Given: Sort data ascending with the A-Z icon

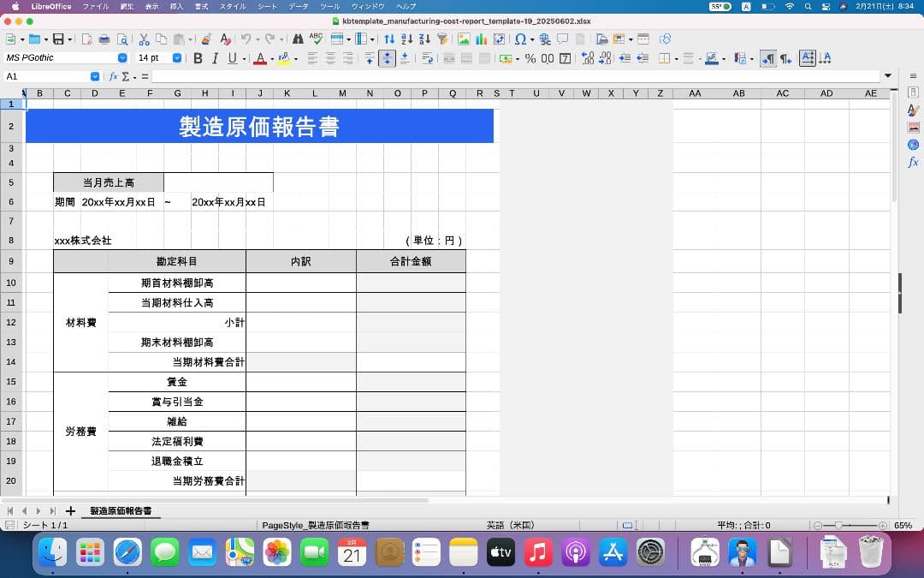Looking at the screenshot, I should click(x=405, y=39).
